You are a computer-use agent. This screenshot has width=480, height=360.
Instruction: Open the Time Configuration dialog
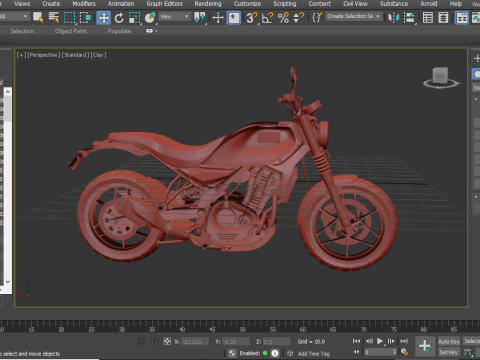(404, 352)
